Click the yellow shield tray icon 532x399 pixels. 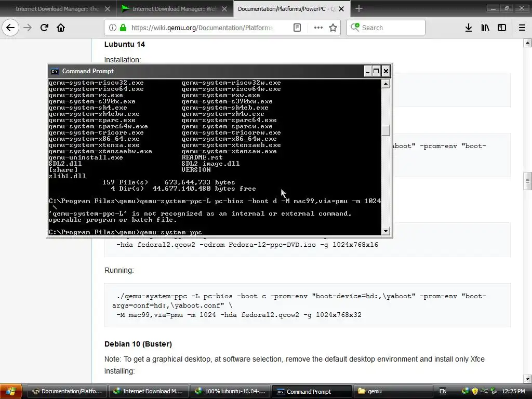(475, 391)
